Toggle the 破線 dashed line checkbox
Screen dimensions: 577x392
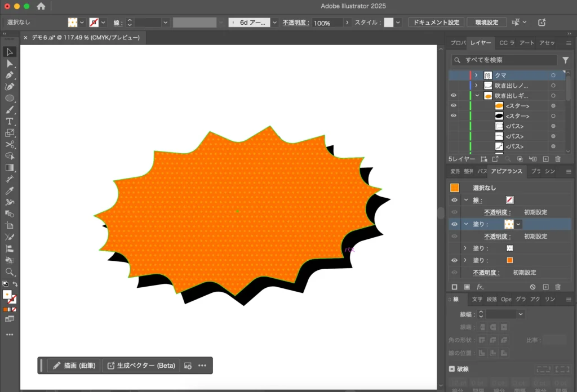[x=452, y=369]
